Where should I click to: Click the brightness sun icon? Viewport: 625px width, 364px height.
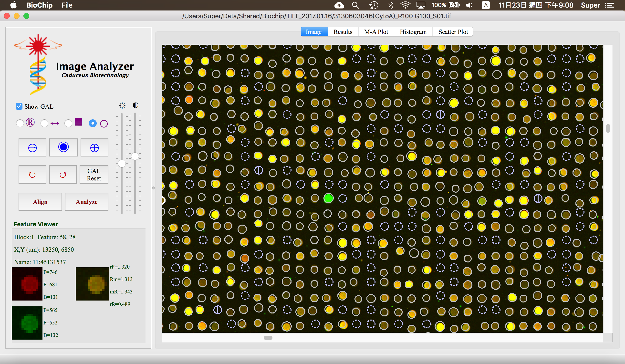[122, 106]
